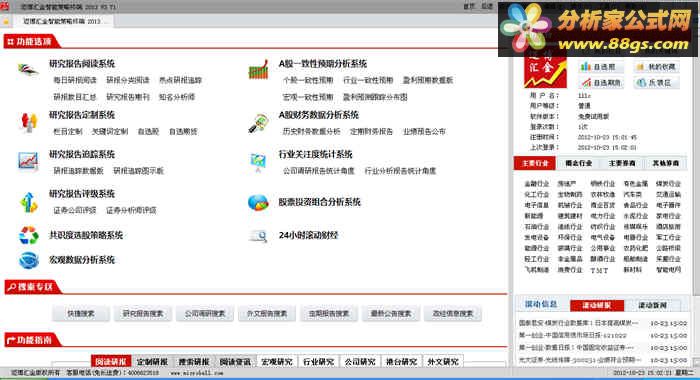Open the 自选期货 button
Screen dimensions: 700x380
coord(600,83)
